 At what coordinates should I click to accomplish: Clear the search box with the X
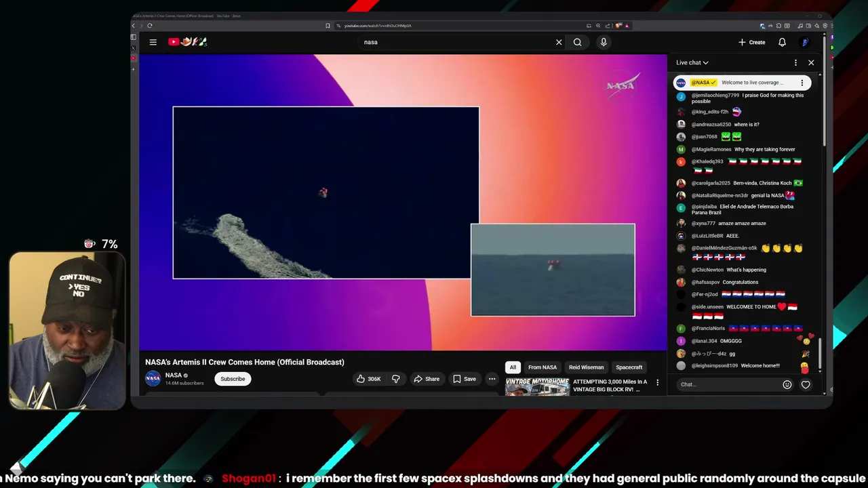pyautogui.click(x=559, y=42)
